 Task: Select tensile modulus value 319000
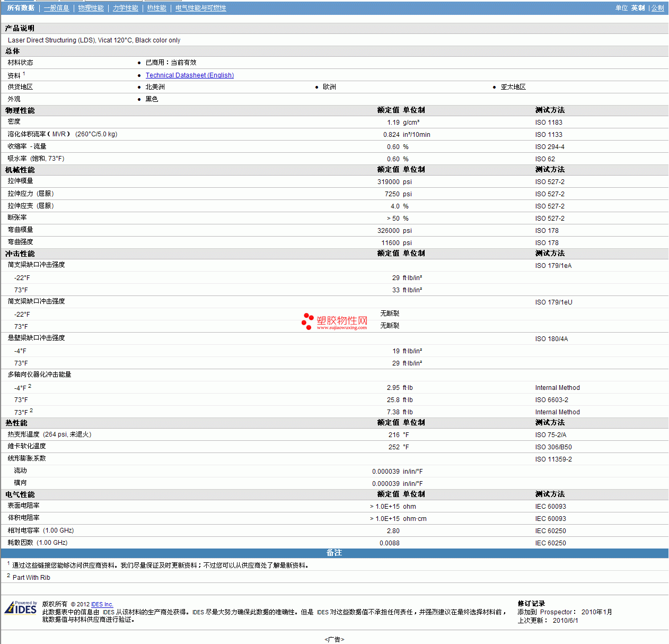point(388,182)
